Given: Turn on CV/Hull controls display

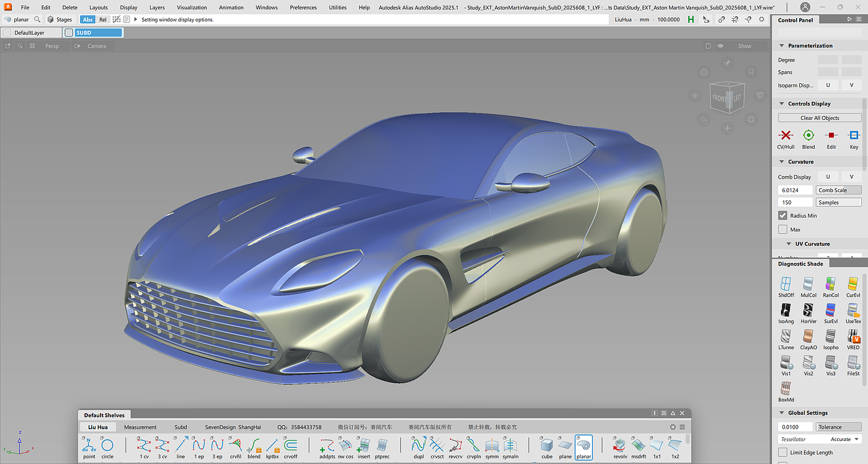Looking at the screenshot, I should tap(786, 135).
